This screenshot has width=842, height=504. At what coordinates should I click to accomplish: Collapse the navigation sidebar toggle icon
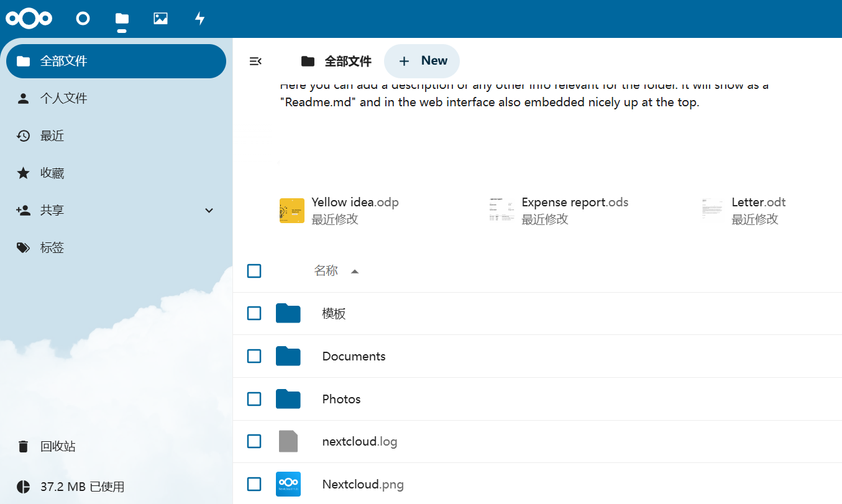(x=255, y=61)
